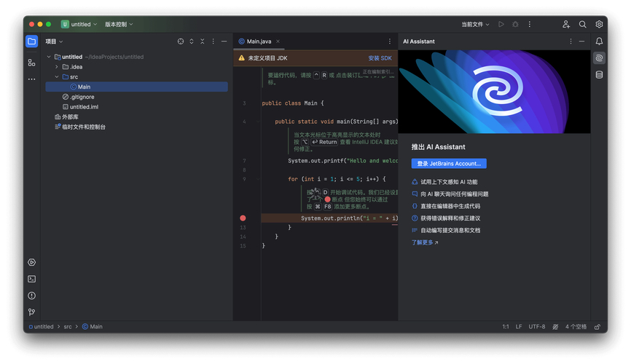The image size is (631, 364).
Task: Collapse all in Project panel
Action: [203, 41]
